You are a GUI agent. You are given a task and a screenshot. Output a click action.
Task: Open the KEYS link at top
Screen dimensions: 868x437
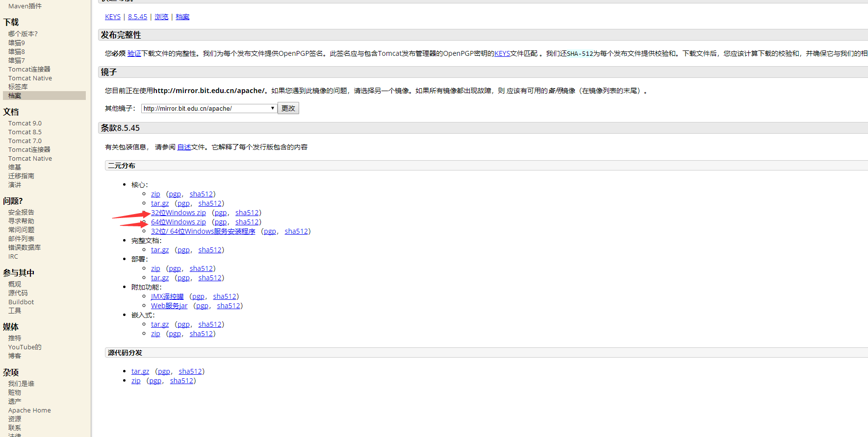point(113,17)
